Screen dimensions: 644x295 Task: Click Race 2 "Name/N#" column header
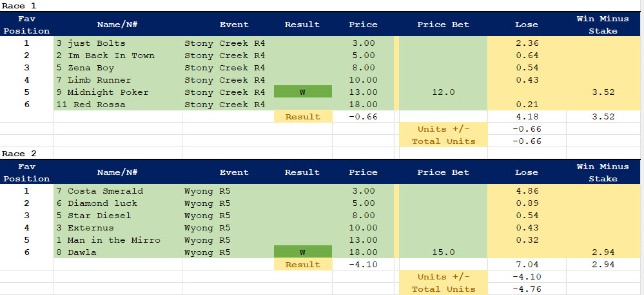pyautogui.click(x=117, y=172)
